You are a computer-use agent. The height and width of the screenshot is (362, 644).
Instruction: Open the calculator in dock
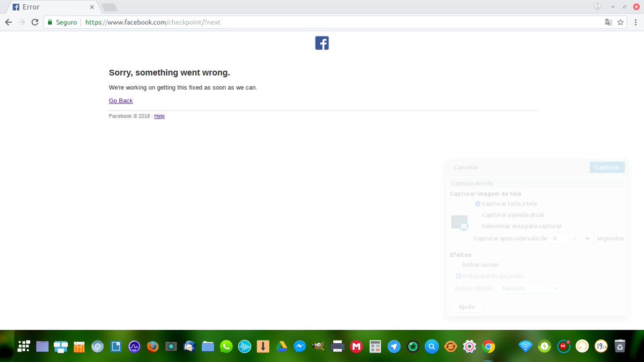375,346
